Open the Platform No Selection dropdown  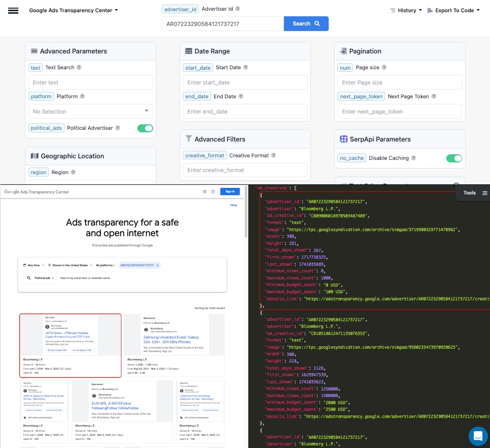click(91, 111)
